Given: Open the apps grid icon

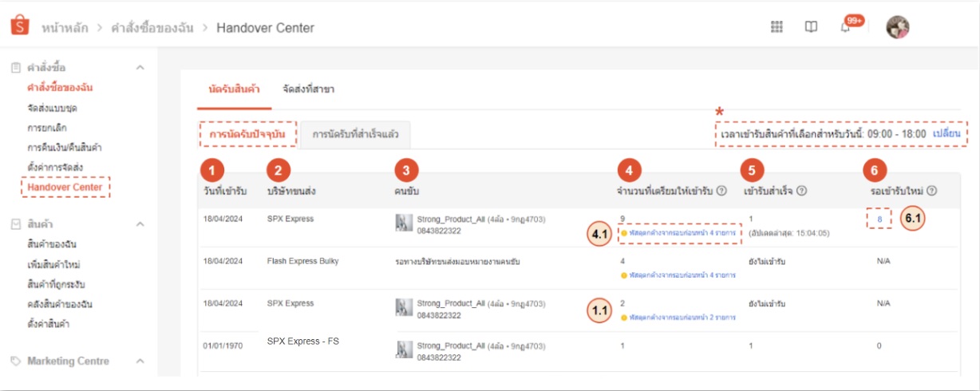Looking at the screenshot, I should pos(776,27).
